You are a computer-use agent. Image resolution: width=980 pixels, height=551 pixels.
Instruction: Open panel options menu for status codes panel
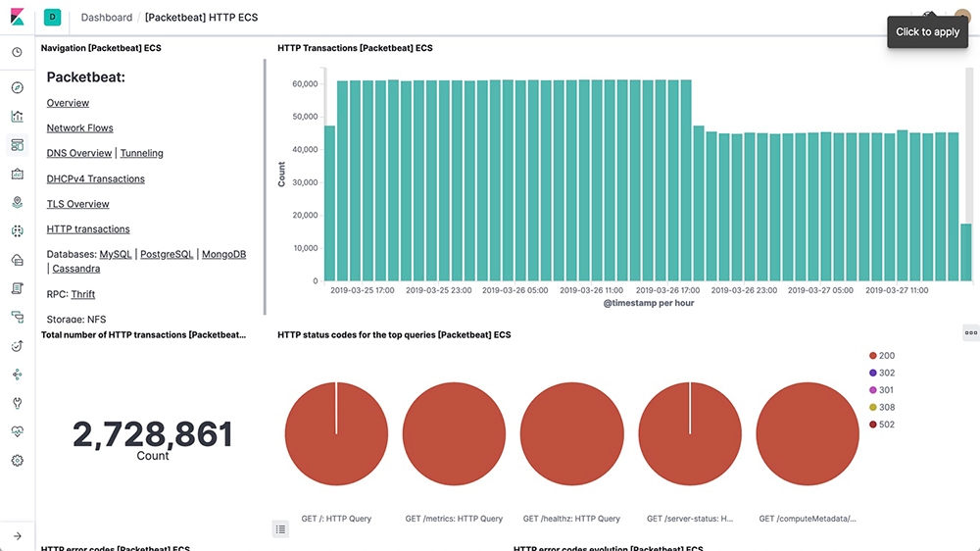970,332
